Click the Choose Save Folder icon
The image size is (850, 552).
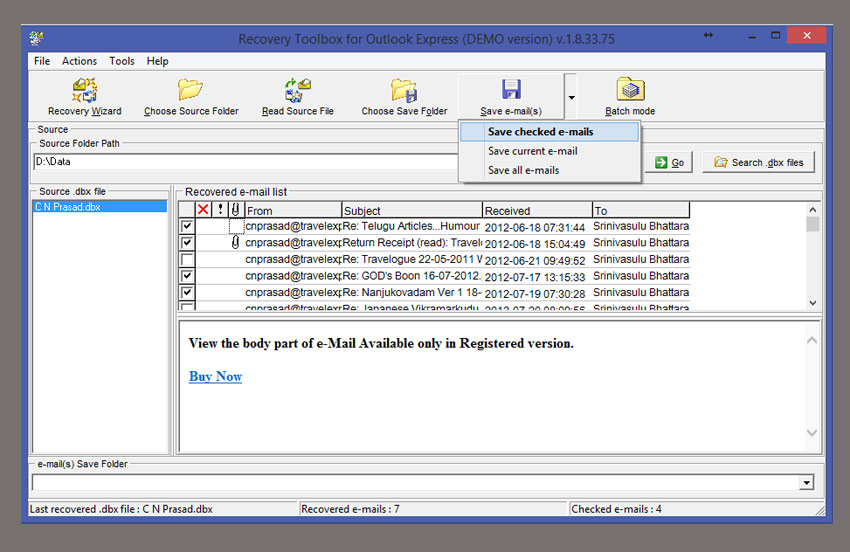click(x=404, y=90)
